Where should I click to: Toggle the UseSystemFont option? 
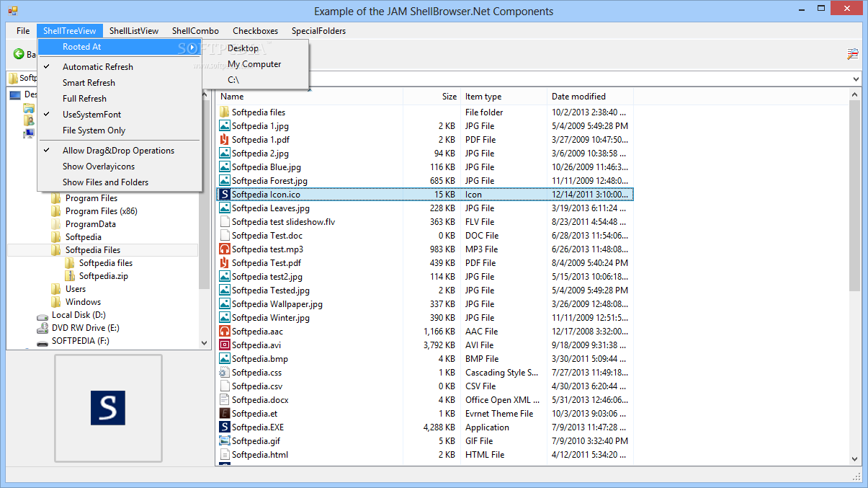pyautogui.click(x=120, y=115)
